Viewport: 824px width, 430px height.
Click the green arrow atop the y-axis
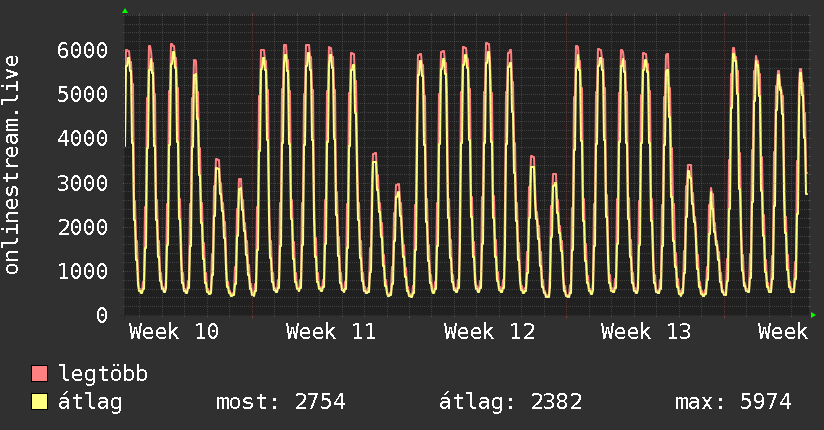coord(125,11)
